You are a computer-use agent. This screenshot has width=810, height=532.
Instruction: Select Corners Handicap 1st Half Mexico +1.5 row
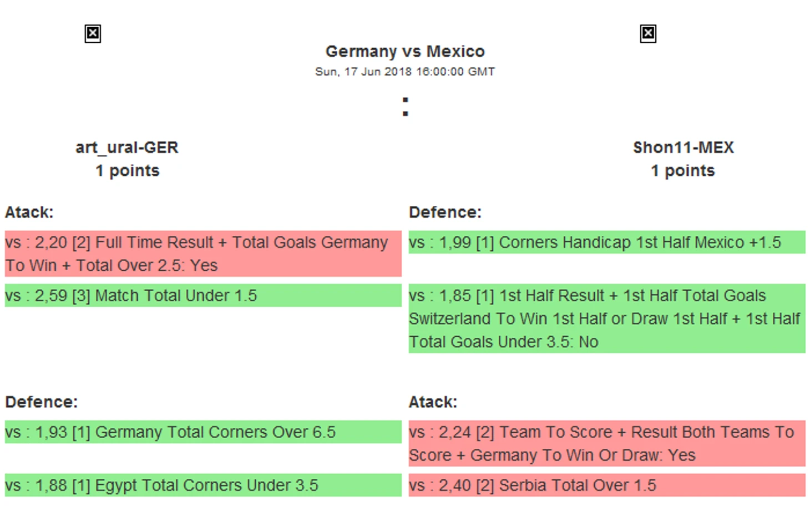(x=606, y=242)
